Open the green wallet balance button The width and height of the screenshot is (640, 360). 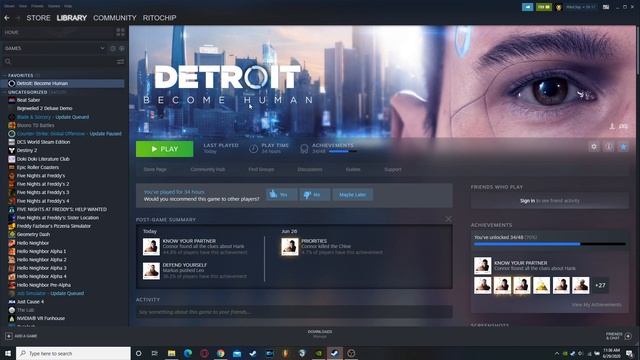coord(544,7)
